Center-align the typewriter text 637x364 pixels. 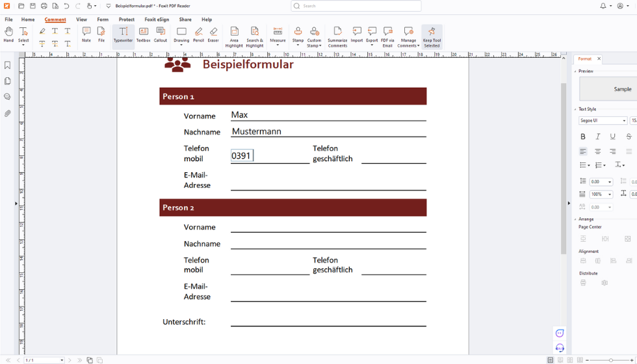pos(597,151)
